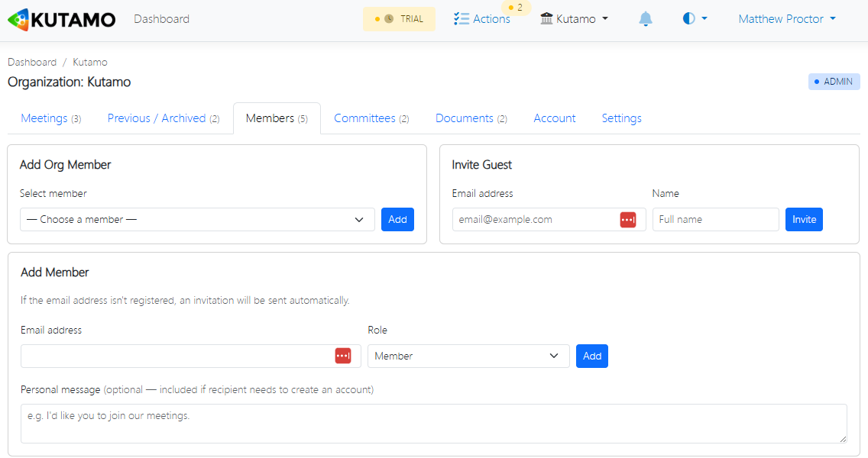Click the Role label
Image resolution: width=868 pixels, height=458 pixels.
(x=377, y=331)
